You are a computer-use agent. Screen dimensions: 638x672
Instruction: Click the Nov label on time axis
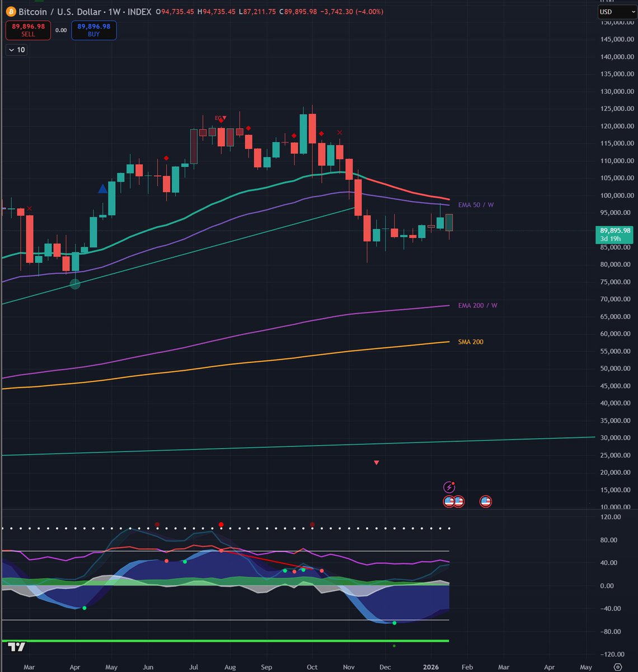click(x=348, y=667)
